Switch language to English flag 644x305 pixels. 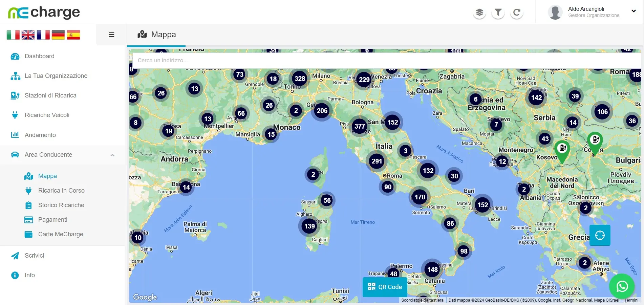click(28, 35)
